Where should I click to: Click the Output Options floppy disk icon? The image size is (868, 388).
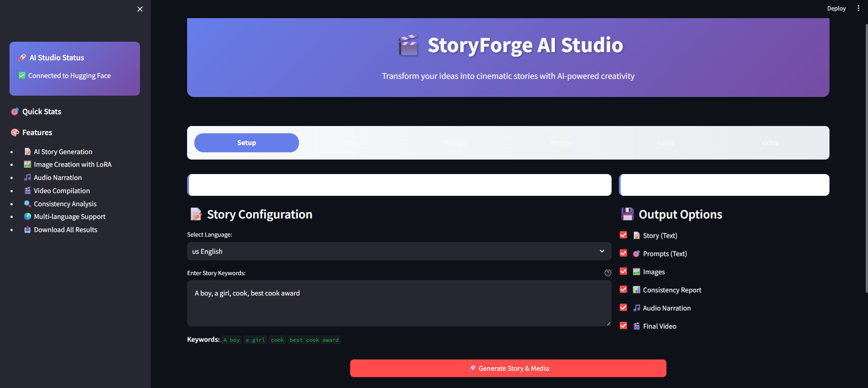pyautogui.click(x=627, y=214)
